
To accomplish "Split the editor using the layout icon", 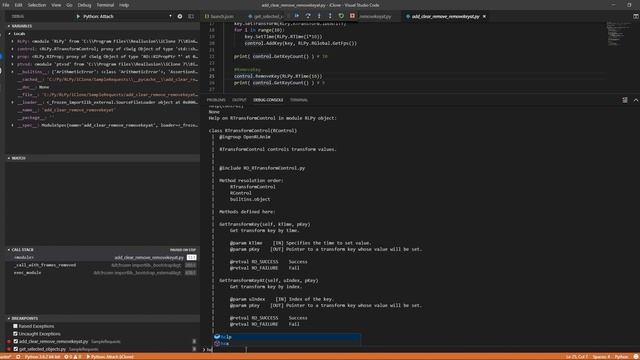I will [636, 16].
